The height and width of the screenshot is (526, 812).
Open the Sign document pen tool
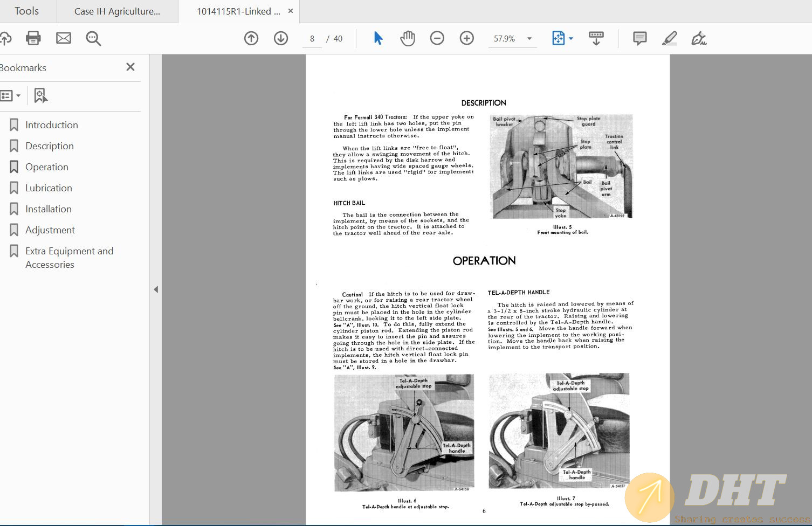699,38
